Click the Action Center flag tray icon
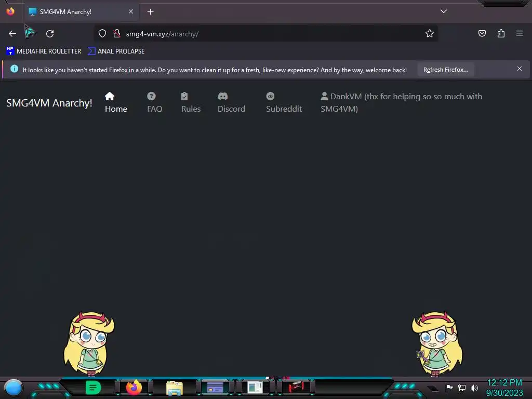The image size is (532, 399). click(449, 388)
